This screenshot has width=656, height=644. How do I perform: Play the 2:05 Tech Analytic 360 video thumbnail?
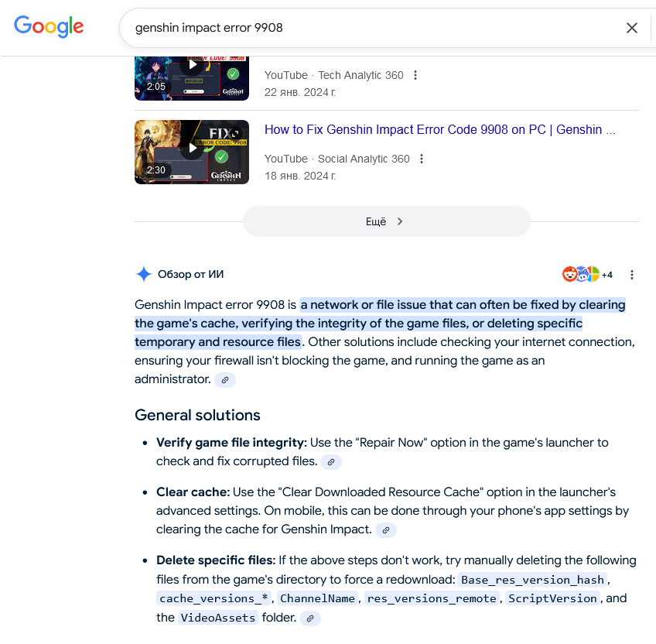point(192,78)
